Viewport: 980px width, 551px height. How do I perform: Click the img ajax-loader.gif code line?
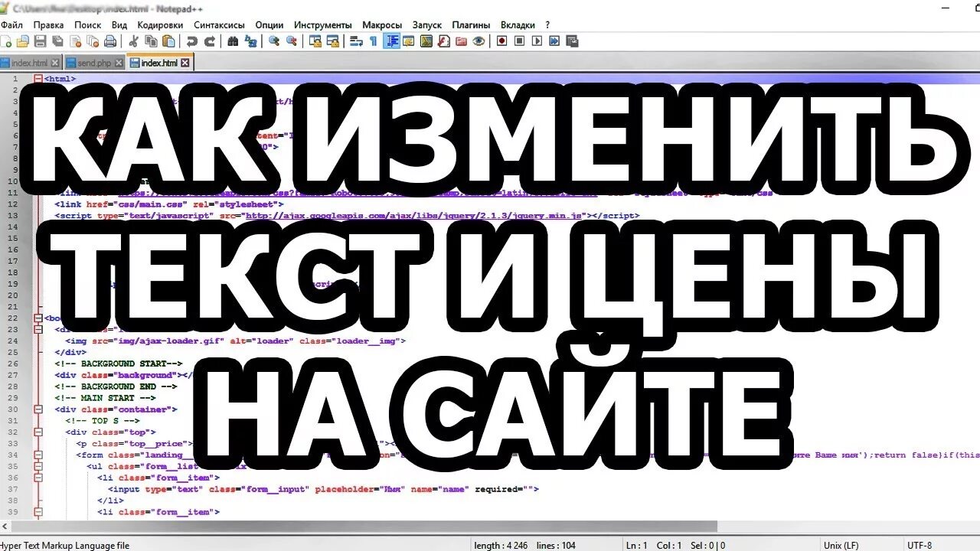(235, 341)
